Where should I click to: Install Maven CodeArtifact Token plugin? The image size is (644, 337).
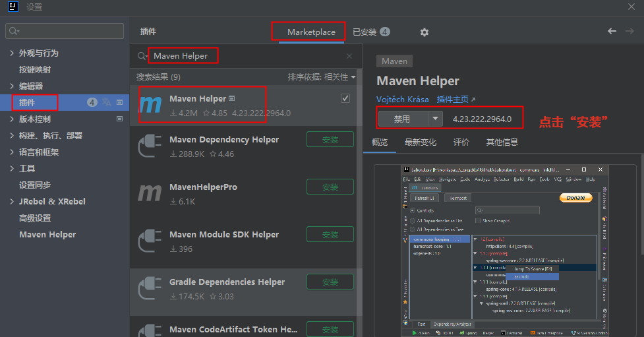pos(330,329)
